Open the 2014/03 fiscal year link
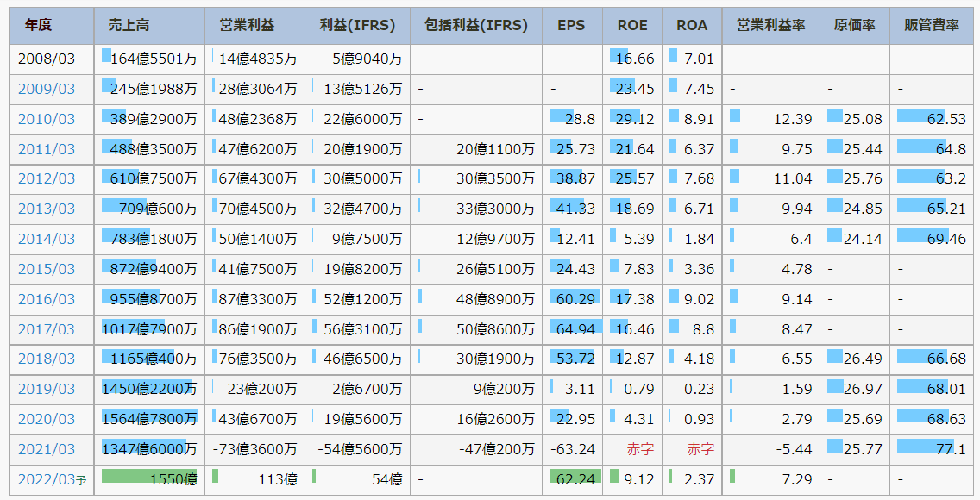Image resolution: width=980 pixels, height=500 pixels. 47,239
